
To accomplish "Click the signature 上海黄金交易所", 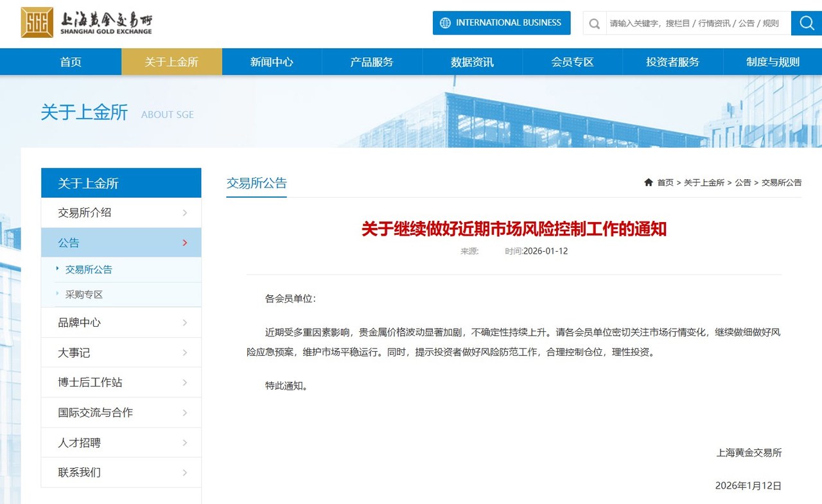I will tap(749, 453).
